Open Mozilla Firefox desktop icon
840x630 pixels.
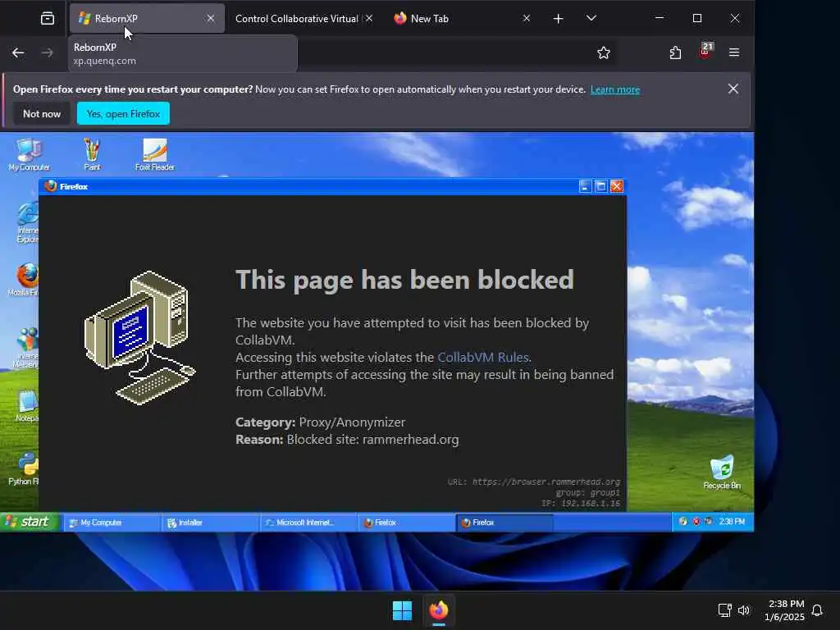click(x=24, y=280)
